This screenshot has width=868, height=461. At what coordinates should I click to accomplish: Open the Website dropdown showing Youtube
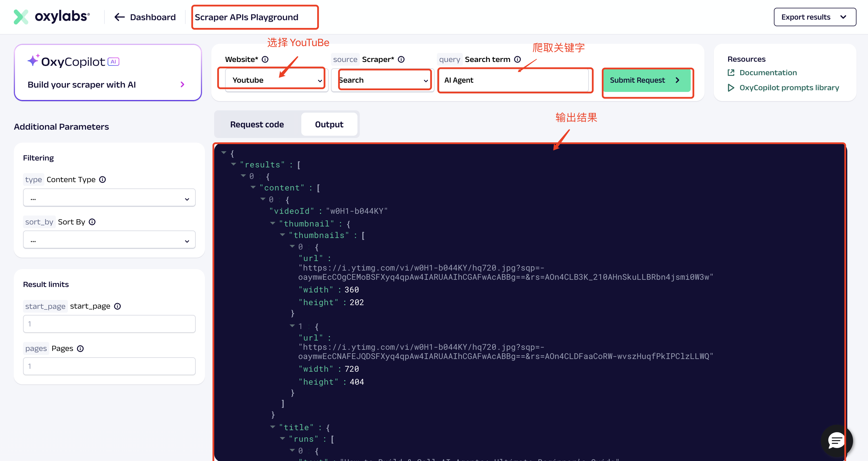[x=276, y=80]
